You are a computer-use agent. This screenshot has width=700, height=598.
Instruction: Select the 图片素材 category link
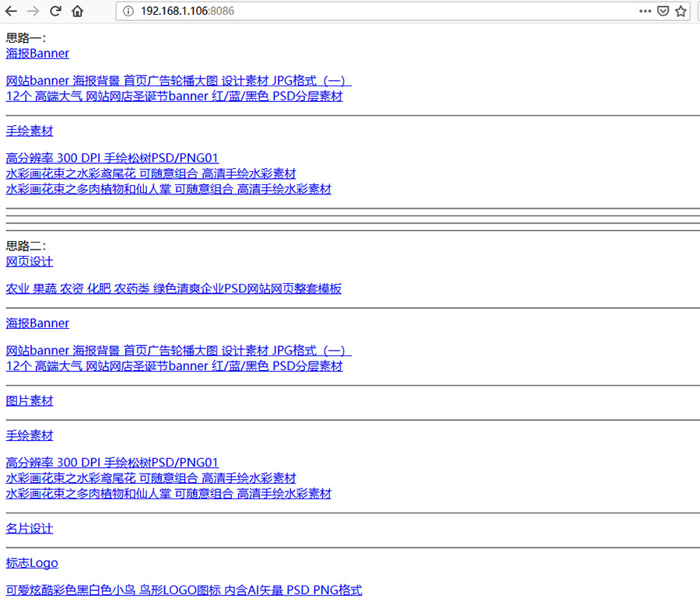click(x=30, y=400)
